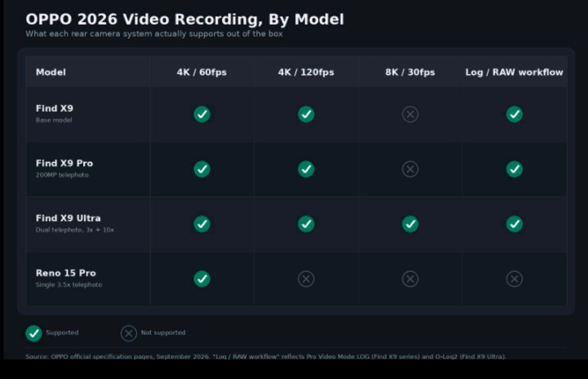The image size is (588, 379).
Task: Click the Reno 15 Pro Log / RAW cross icon
Action: (514, 279)
